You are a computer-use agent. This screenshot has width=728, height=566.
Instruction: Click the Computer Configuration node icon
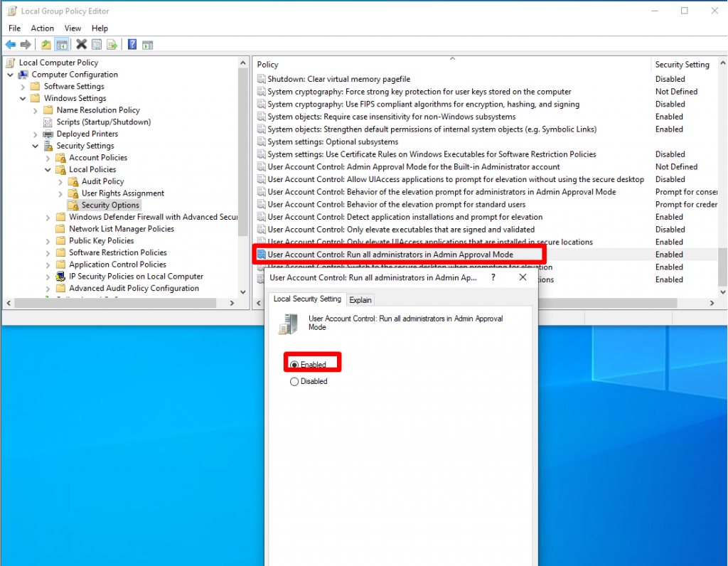click(x=22, y=74)
